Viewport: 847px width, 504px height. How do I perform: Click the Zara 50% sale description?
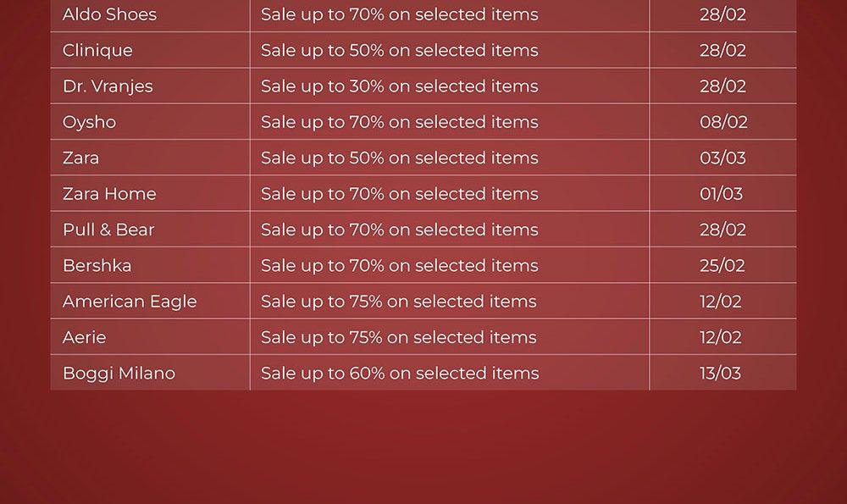[399, 158]
